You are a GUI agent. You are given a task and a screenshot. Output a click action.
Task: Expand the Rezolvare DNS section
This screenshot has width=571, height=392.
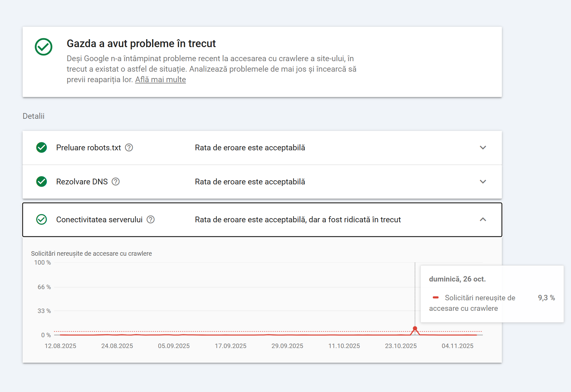point(483,182)
